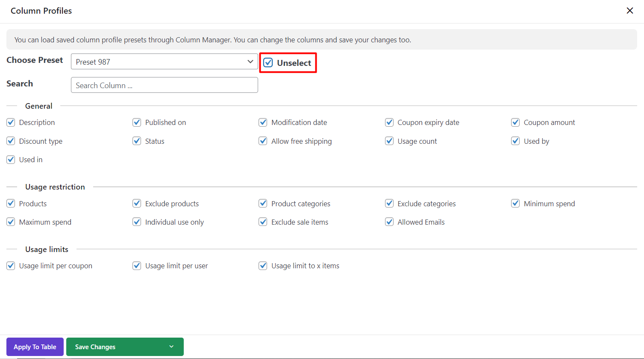Image resolution: width=644 pixels, height=359 pixels.
Task: Click Apply To Table button
Action: click(35, 347)
